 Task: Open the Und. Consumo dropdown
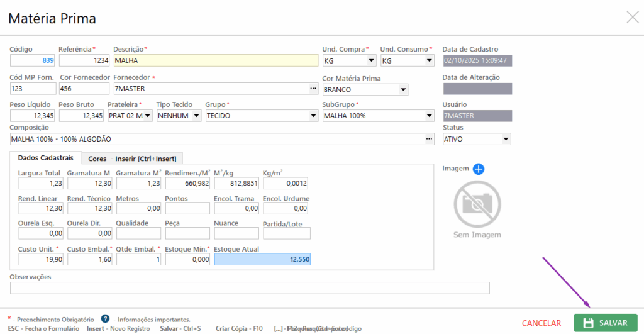pyautogui.click(x=429, y=61)
